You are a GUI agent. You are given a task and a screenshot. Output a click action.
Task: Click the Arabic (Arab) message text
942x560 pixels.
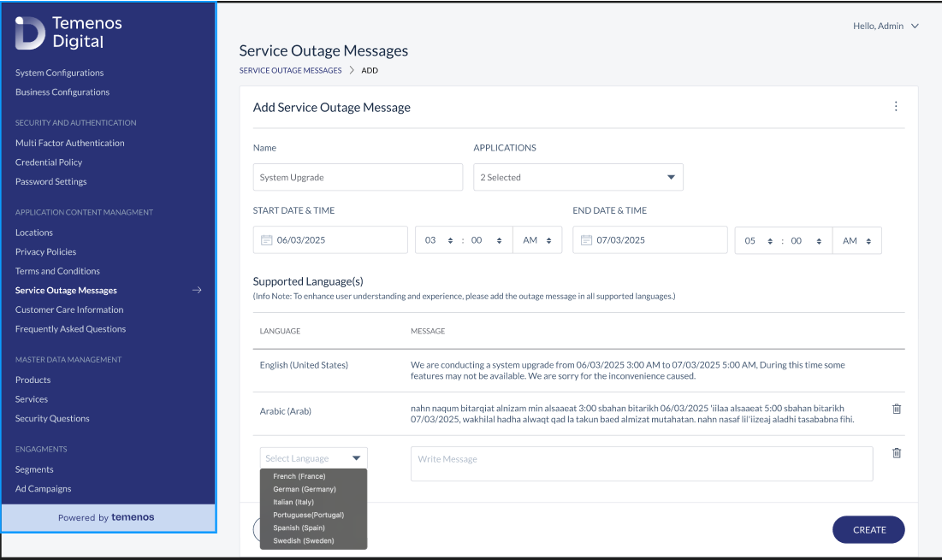(x=632, y=414)
